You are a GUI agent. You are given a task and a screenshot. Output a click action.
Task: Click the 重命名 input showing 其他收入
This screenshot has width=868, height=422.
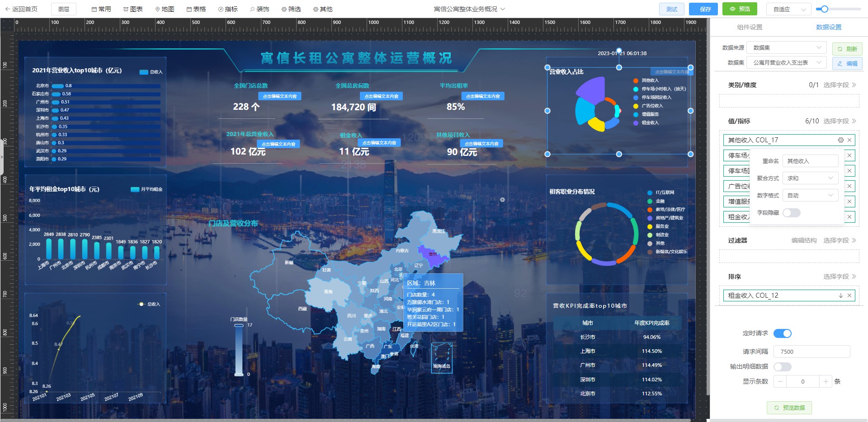click(811, 161)
